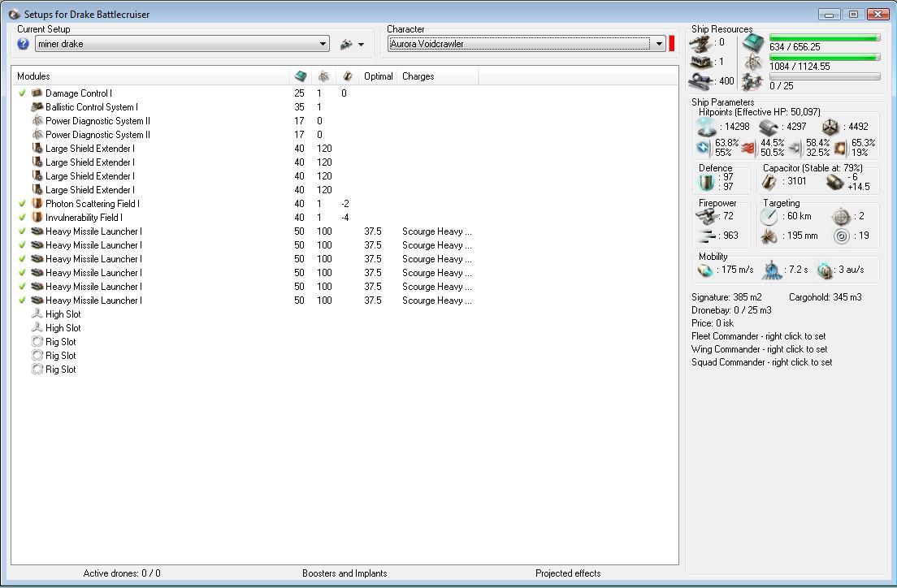897x588 pixels.
Task: Click the CPU resource icon beside 634 / 656.25
Action: [753, 43]
